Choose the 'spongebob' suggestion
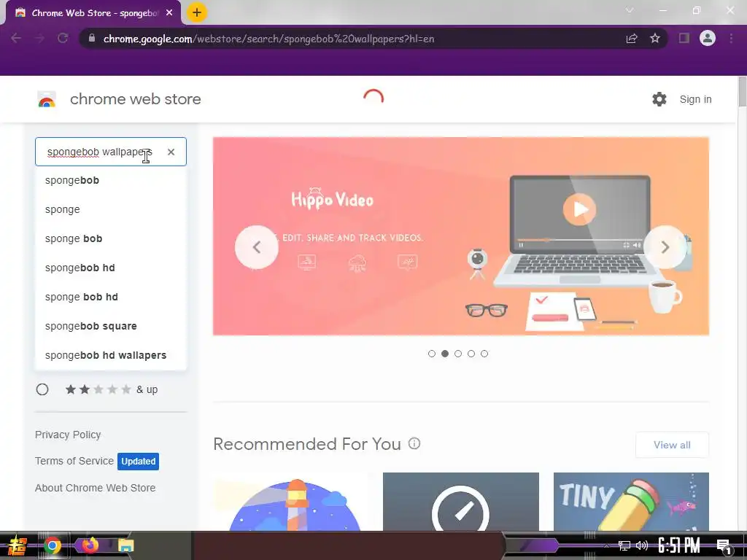 (111, 181)
